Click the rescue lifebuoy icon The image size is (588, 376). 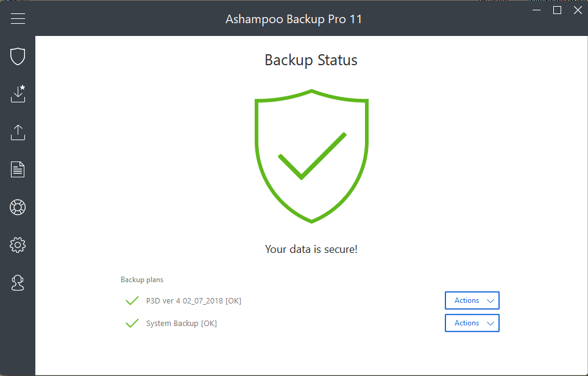(x=18, y=207)
